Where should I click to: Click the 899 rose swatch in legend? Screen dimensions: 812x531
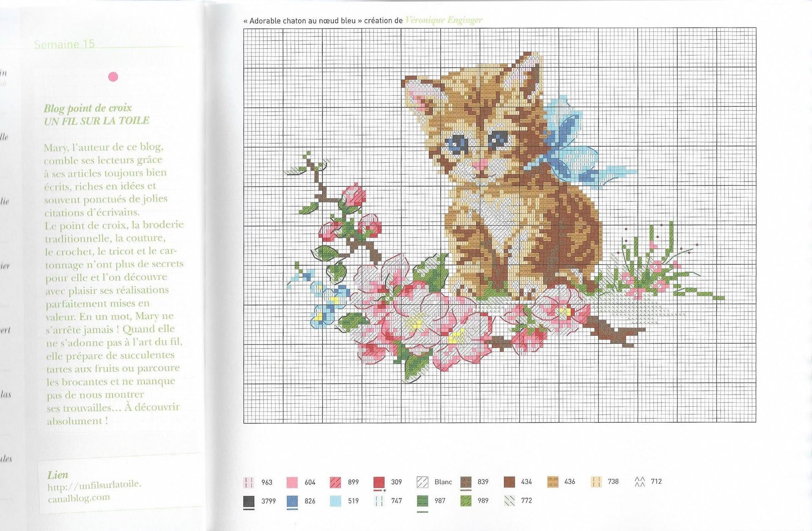335,482
